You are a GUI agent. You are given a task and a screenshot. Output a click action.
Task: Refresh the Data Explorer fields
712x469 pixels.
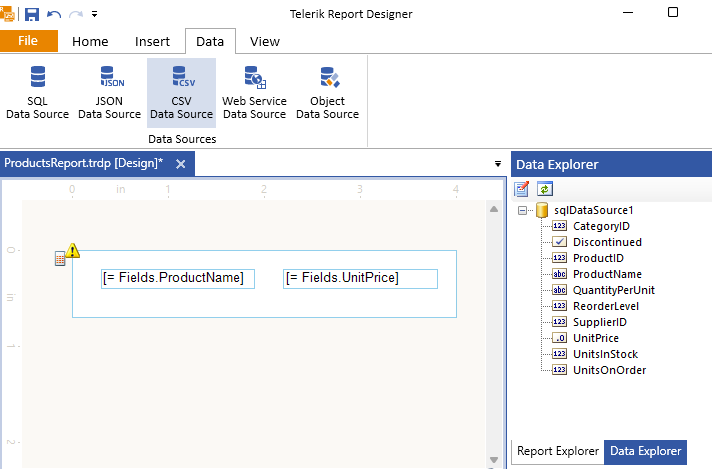pyautogui.click(x=545, y=188)
